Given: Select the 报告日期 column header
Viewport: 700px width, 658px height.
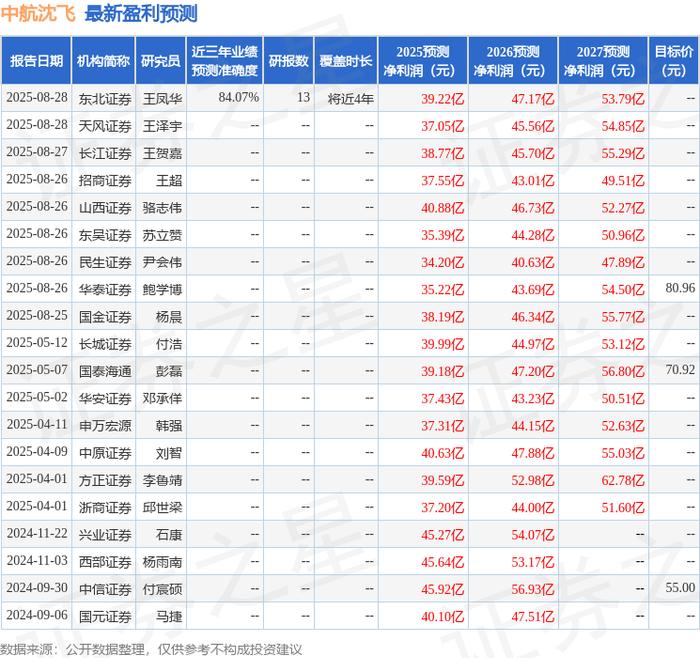Looking at the screenshot, I should point(36,61).
